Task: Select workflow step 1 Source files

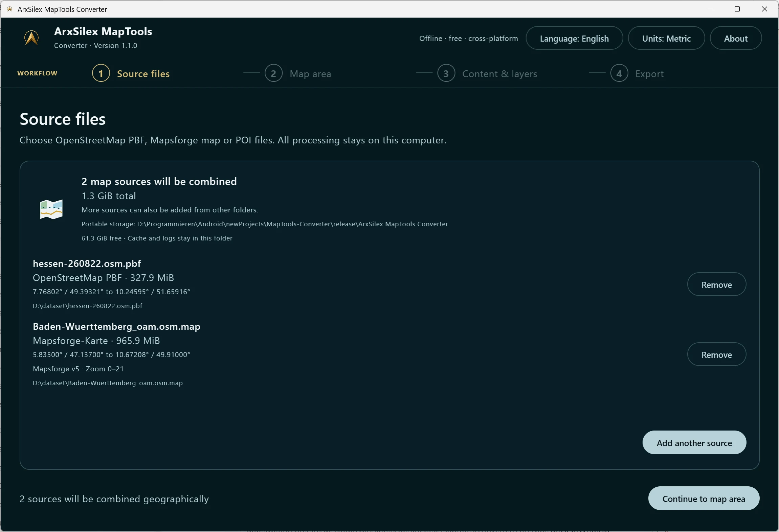Action: (x=131, y=73)
